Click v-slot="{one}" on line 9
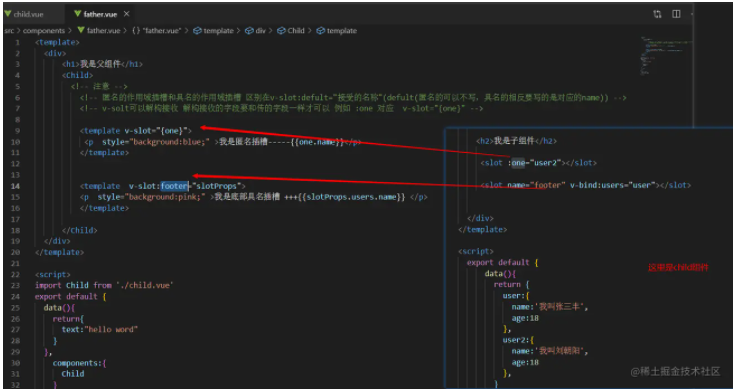The height and width of the screenshot is (389, 736). (155, 130)
